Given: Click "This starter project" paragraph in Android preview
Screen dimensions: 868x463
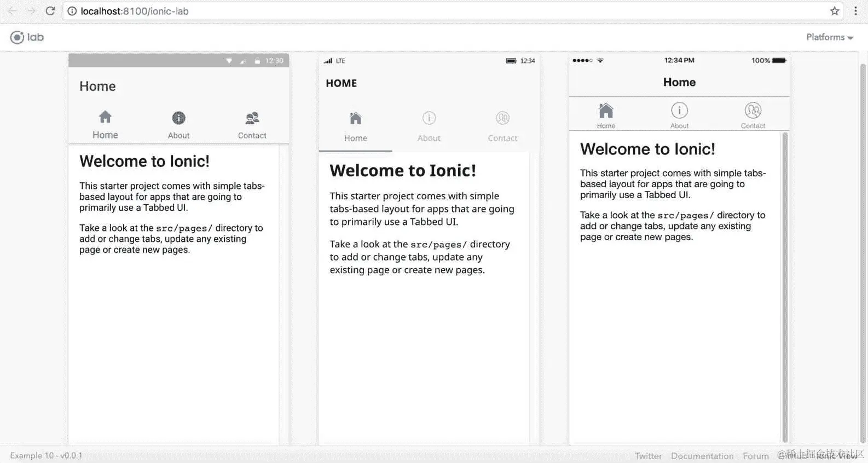Looking at the screenshot, I should coord(172,196).
